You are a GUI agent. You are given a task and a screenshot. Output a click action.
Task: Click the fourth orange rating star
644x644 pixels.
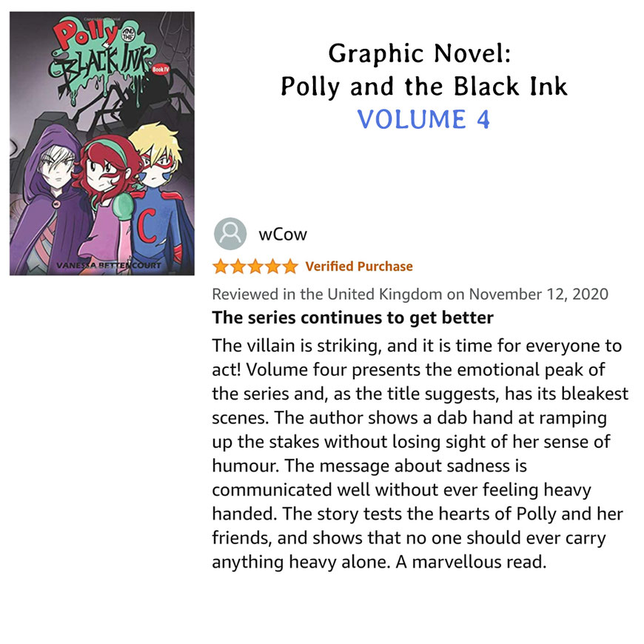[272, 266]
